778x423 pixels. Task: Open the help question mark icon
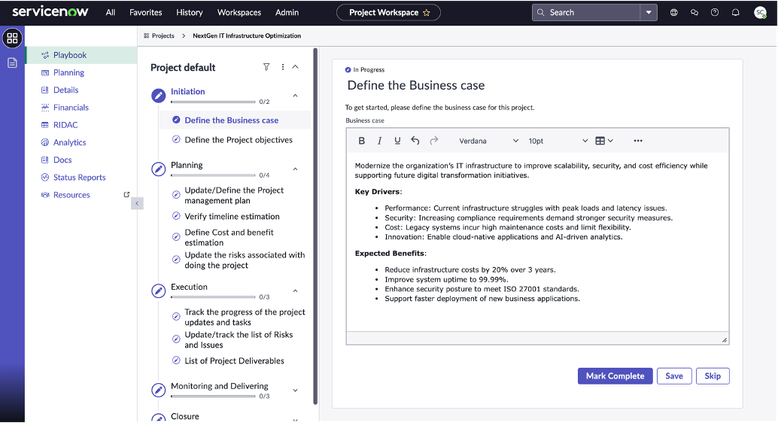pyautogui.click(x=714, y=13)
